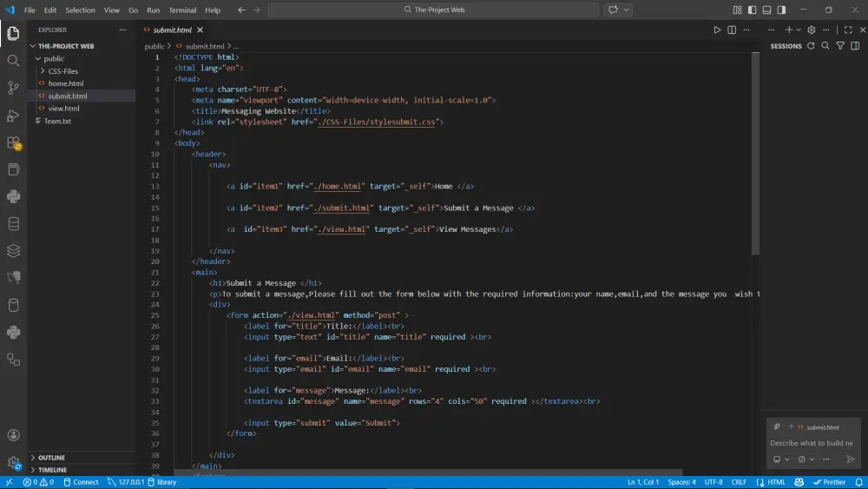
Task: Select the submit.html editor tab
Action: (172, 30)
